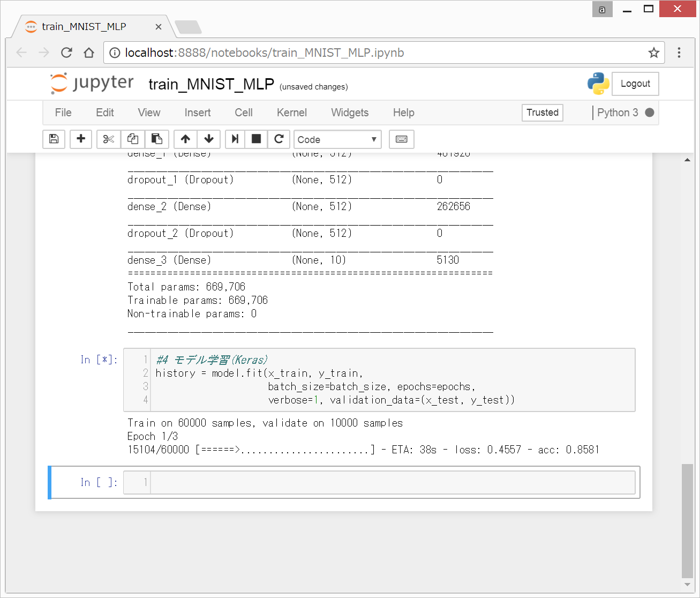Open the Kernel menu
The height and width of the screenshot is (598, 700).
pos(291,113)
